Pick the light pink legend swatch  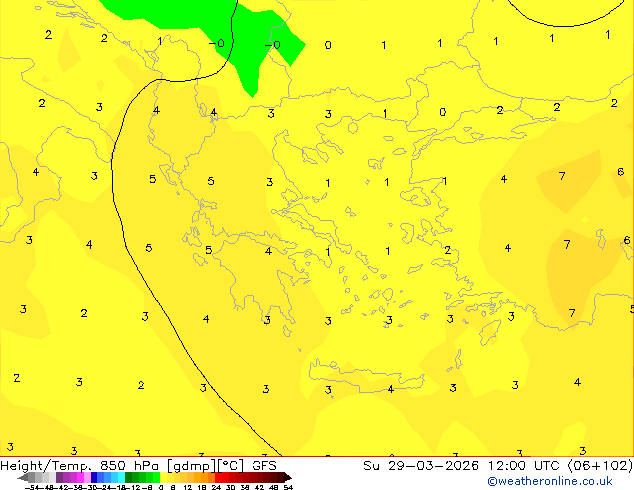click(87, 477)
